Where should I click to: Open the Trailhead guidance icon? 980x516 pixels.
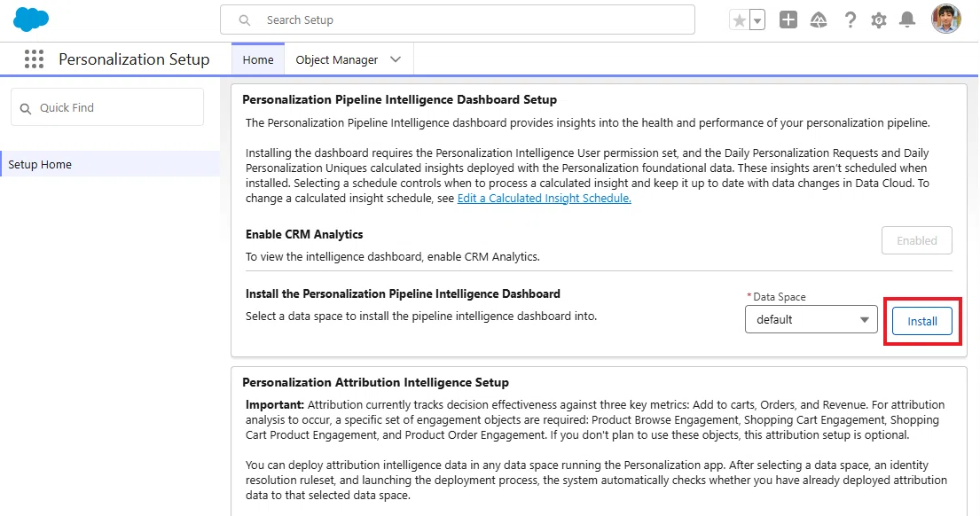coord(818,20)
